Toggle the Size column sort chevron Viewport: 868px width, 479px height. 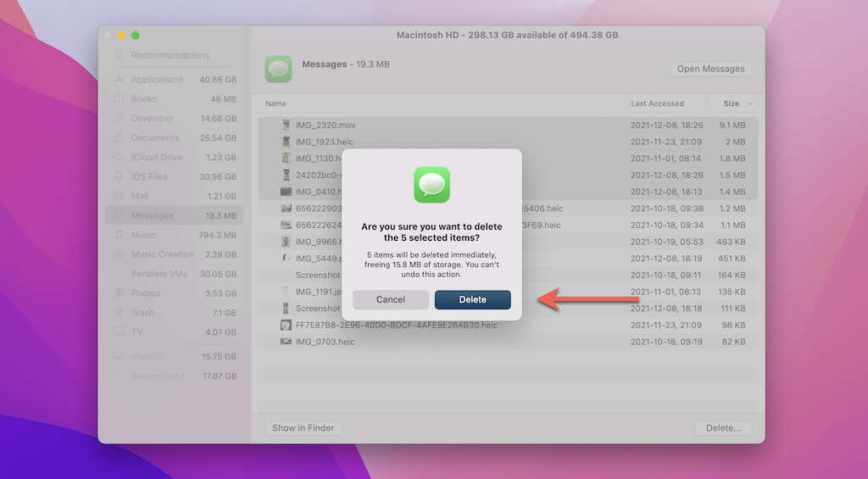coord(750,103)
